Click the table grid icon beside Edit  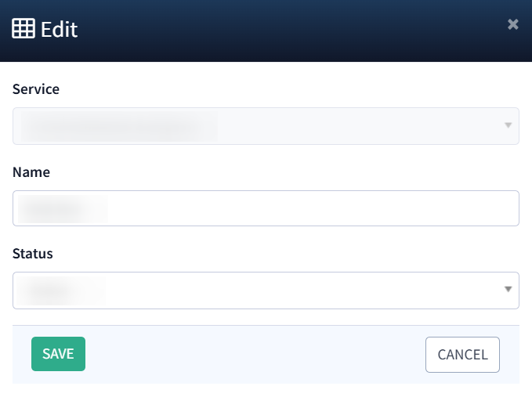[x=24, y=29]
